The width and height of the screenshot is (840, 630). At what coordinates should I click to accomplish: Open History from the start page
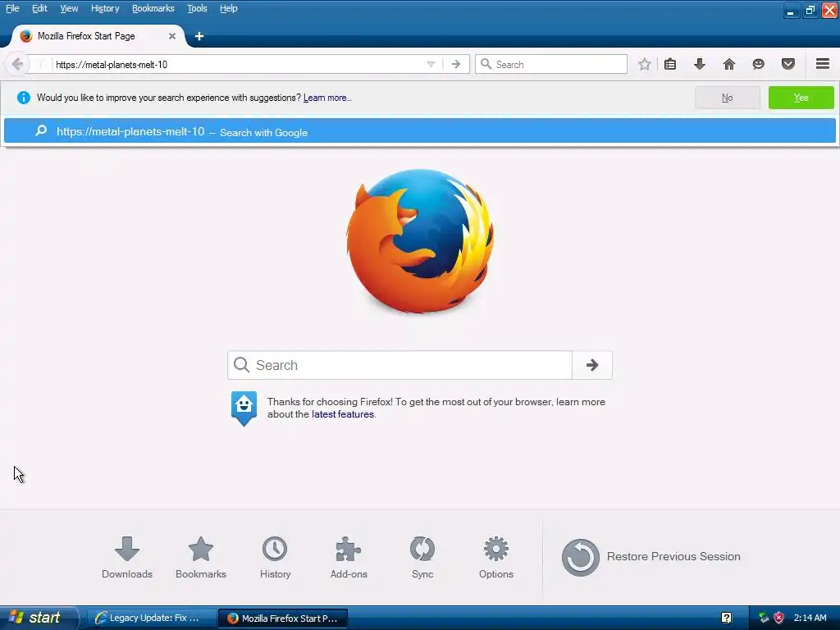[x=275, y=557]
